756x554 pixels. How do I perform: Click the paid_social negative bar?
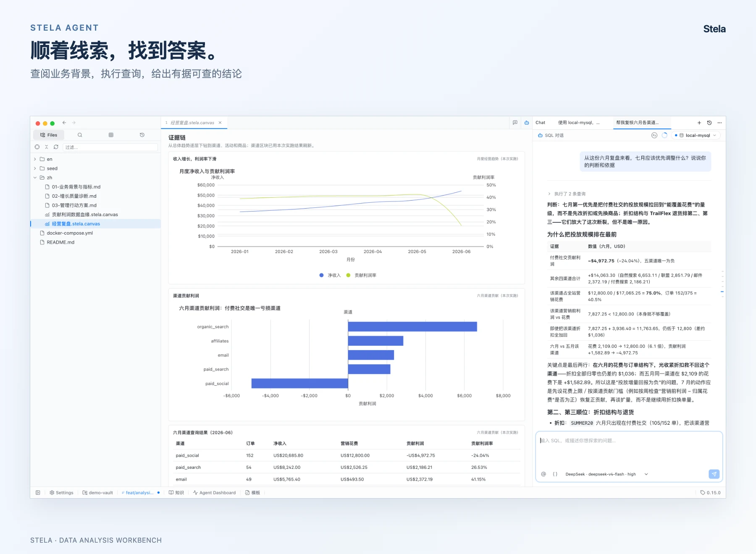pos(300,383)
